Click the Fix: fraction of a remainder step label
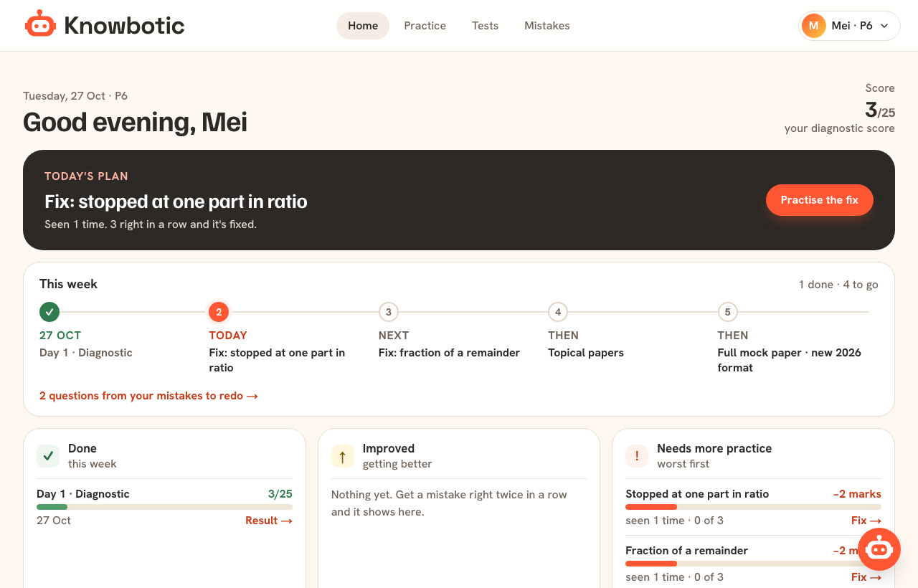The width and height of the screenshot is (918, 588). point(449,353)
